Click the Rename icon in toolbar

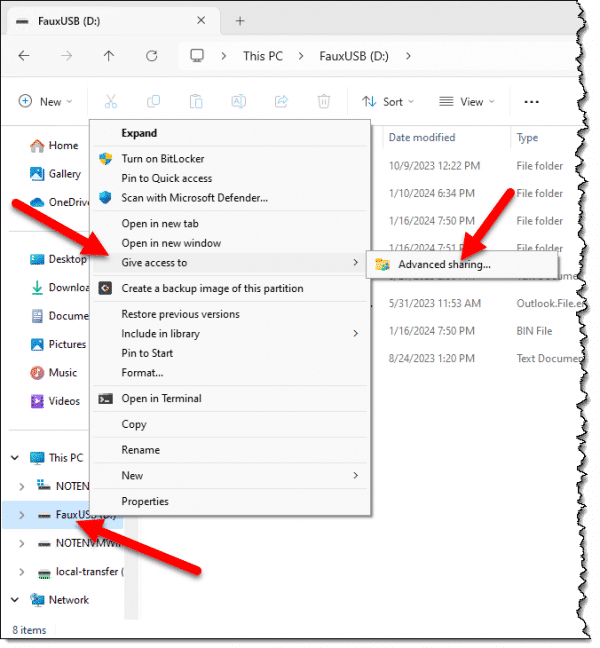pos(239,101)
